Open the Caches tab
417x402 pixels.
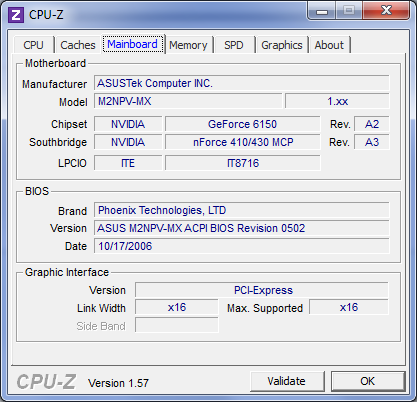tap(78, 45)
